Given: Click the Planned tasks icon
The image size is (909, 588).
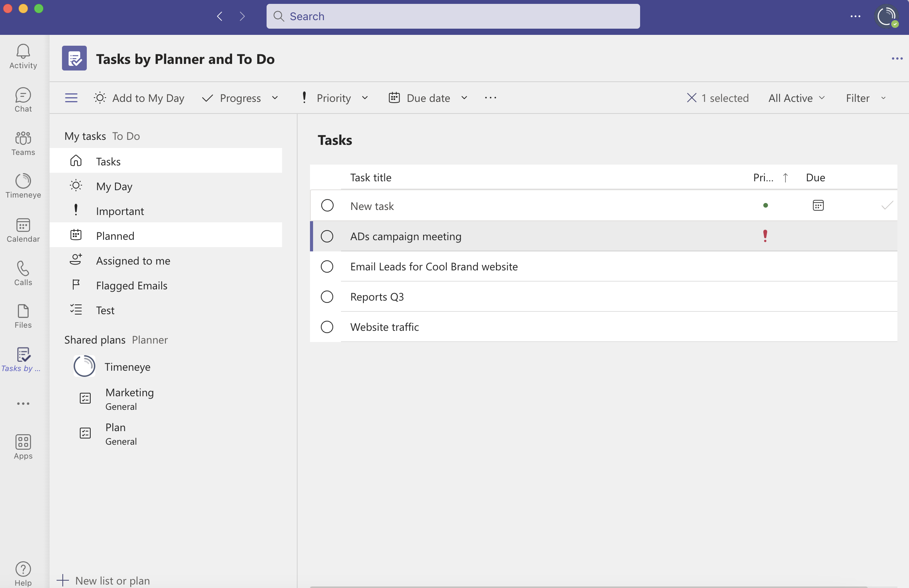Looking at the screenshot, I should click(x=76, y=235).
